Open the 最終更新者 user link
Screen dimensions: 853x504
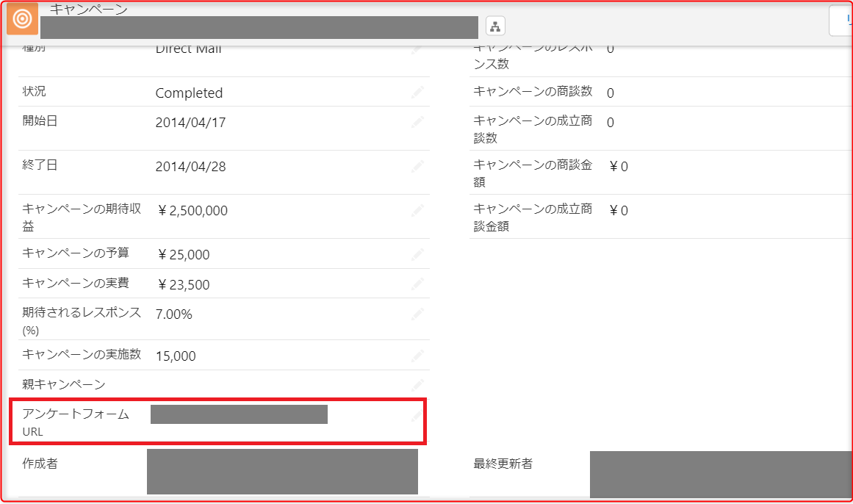click(720, 475)
